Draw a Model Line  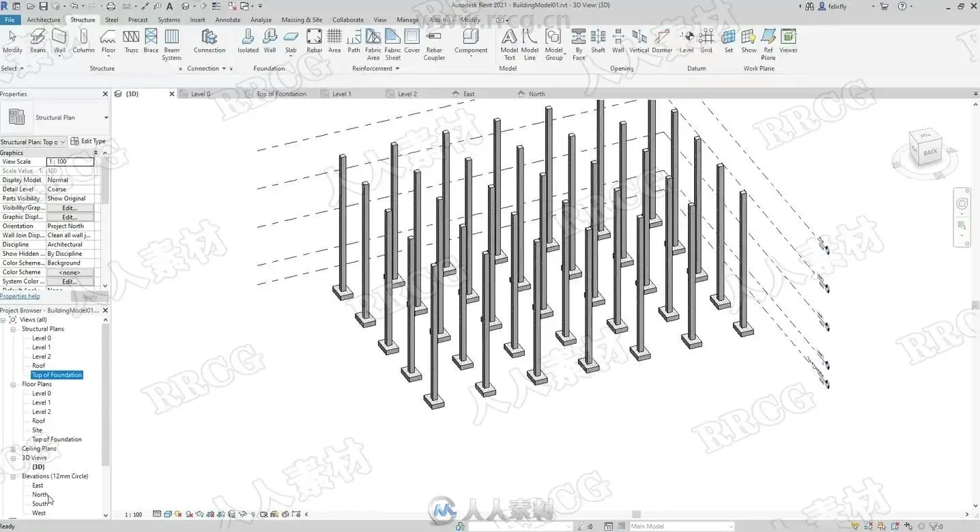point(530,44)
